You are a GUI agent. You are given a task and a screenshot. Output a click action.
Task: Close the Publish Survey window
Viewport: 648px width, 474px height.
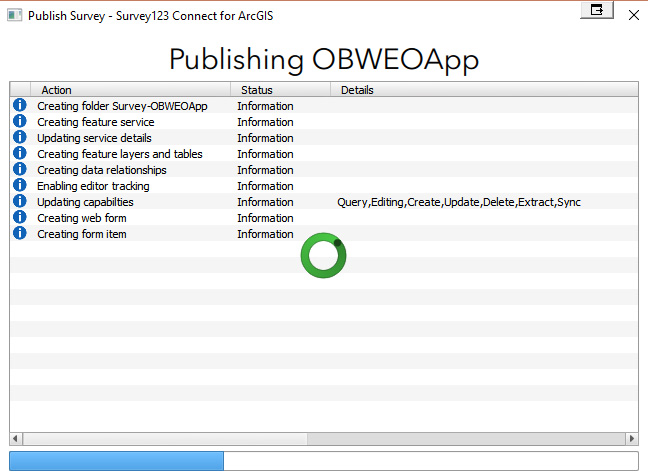634,16
